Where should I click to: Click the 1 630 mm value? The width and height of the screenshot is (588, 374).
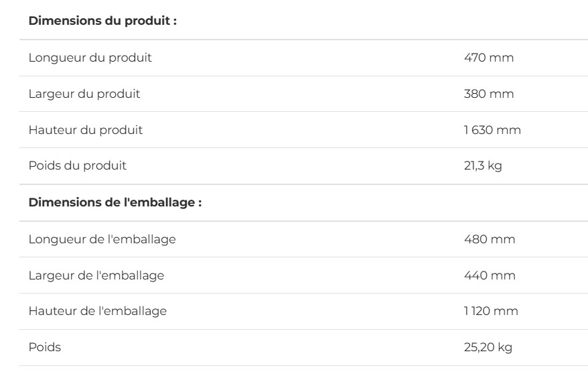point(492,130)
